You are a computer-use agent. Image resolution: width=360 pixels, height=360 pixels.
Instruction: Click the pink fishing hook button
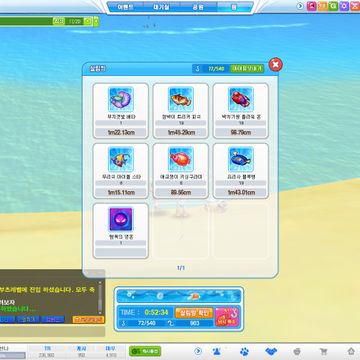click(x=227, y=317)
